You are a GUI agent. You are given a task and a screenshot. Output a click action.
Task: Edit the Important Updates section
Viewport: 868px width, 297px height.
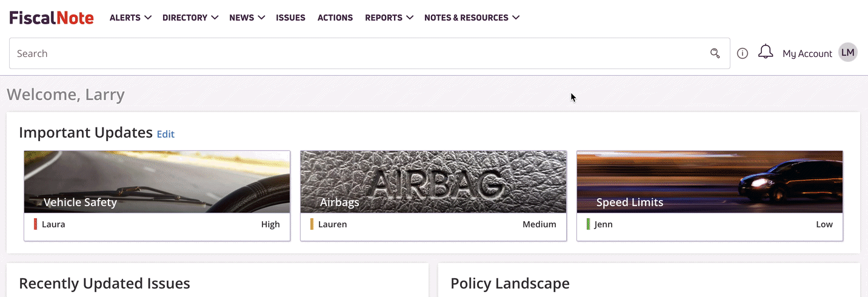click(x=165, y=134)
